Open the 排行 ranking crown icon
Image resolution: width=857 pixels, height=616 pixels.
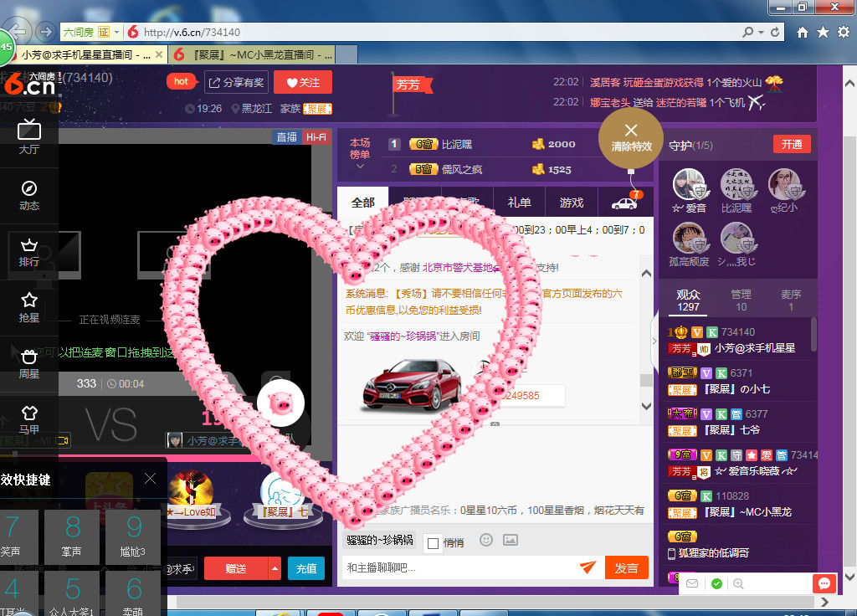coord(29,251)
